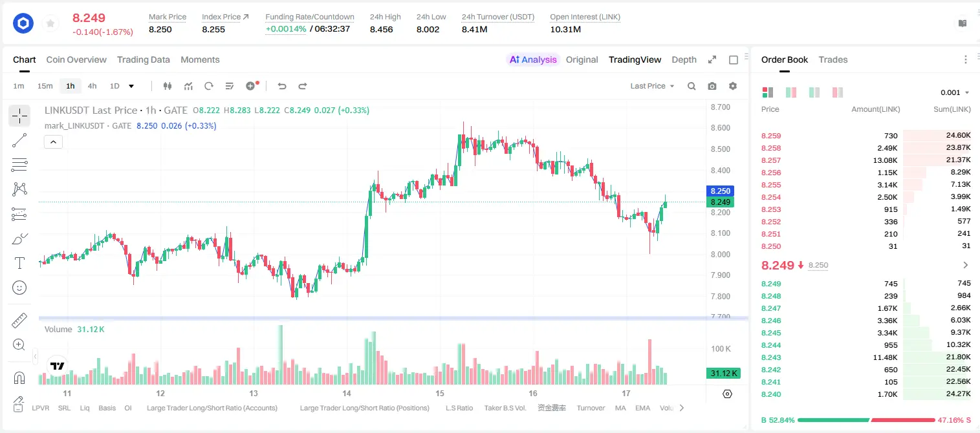
Task: Switch chart to Depth view
Action: point(684,59)
